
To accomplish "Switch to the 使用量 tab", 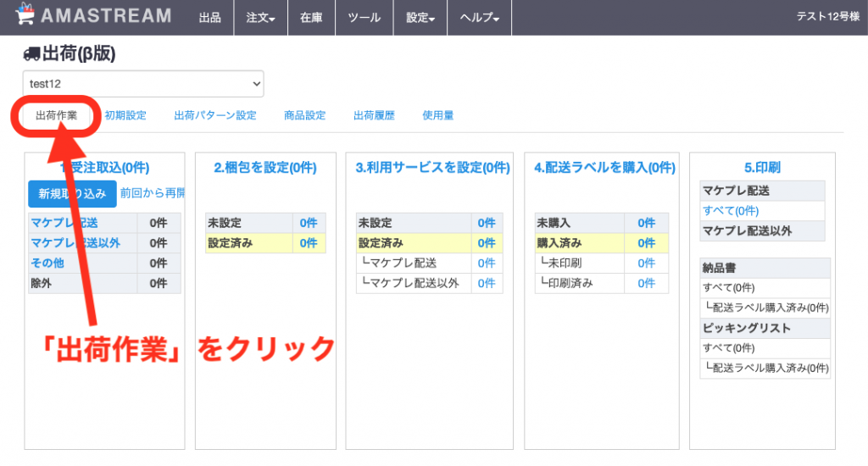I will [438, 116].
